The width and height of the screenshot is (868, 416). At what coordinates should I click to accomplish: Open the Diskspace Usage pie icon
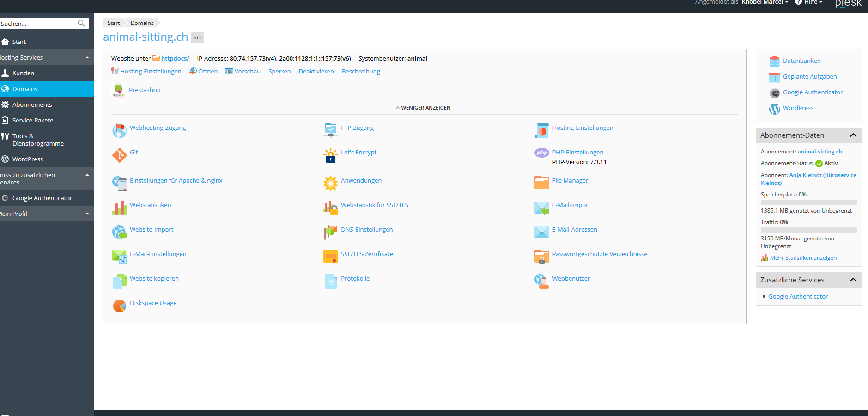[x=119, y=306]
